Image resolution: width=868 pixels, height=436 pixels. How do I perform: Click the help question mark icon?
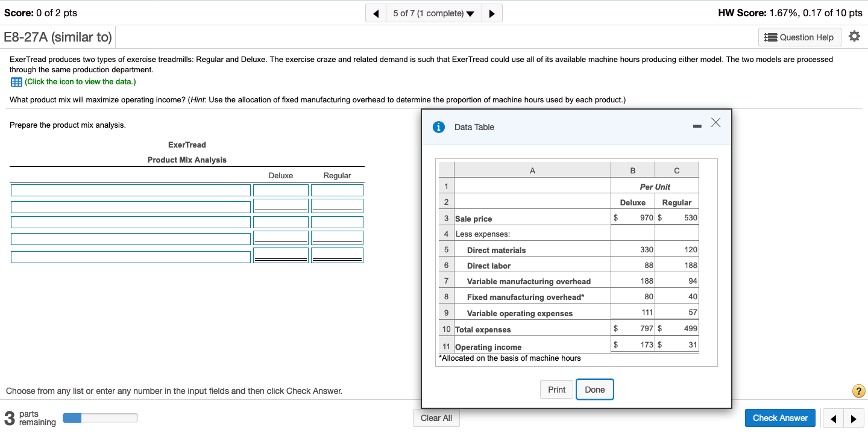click(859, 391)
